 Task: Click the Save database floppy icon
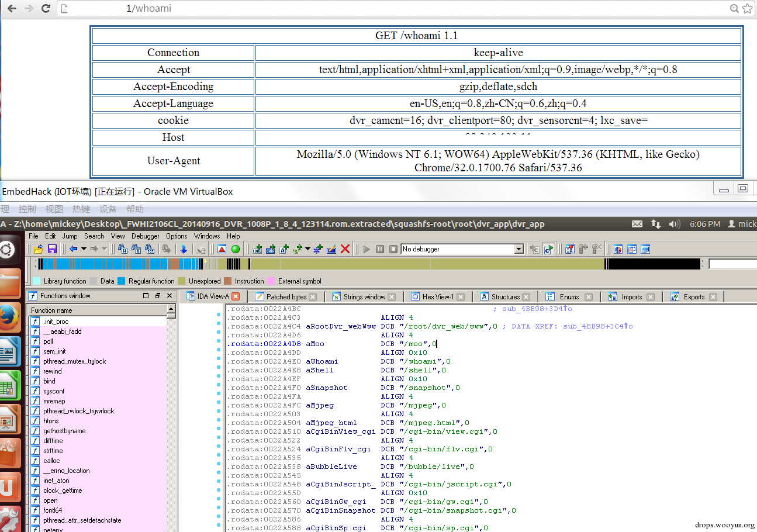pyautogui.click(x=52, y=249)
